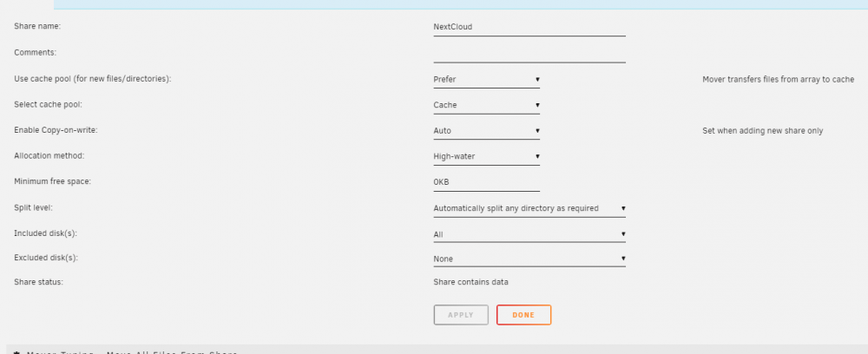Image resolution: width=868 pixels, height=354 pixels.
Task: Click 'Set when adding new share only' note
Action: pos(763,131)
